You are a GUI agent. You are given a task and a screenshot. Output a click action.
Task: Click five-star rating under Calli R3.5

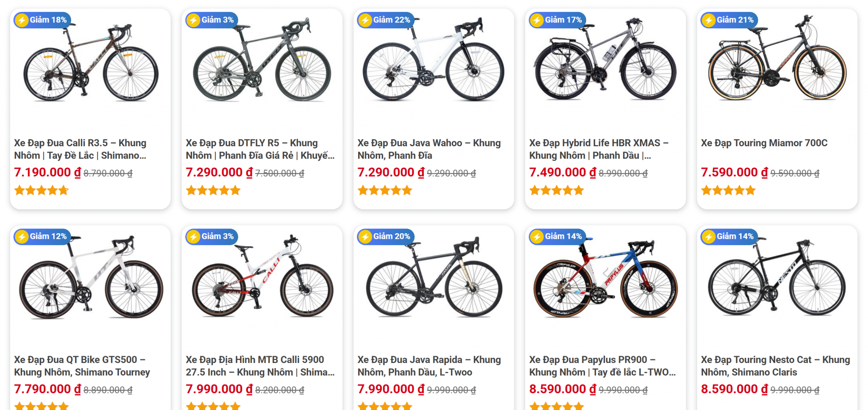pyautogui.click(x=41, y=190)
